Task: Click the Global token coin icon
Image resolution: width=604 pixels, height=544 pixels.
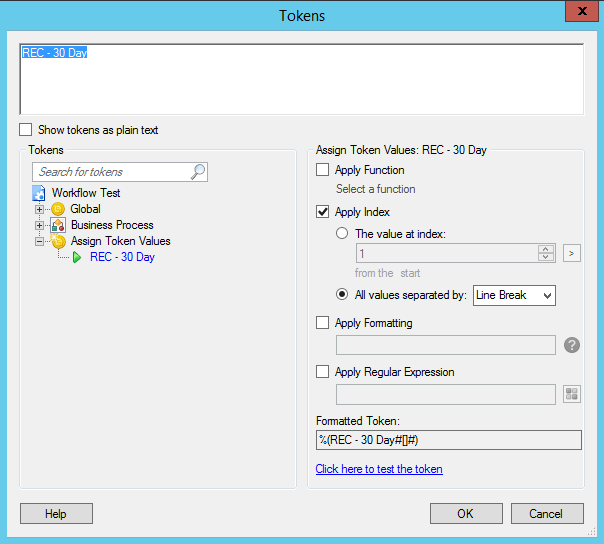Action: coord(58,209)
